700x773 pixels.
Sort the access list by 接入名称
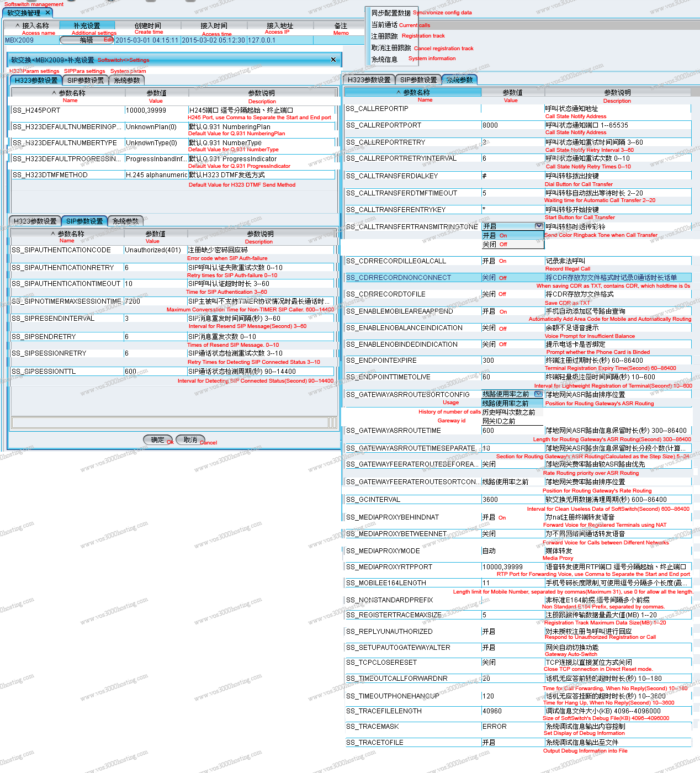(x=31, y=25)
